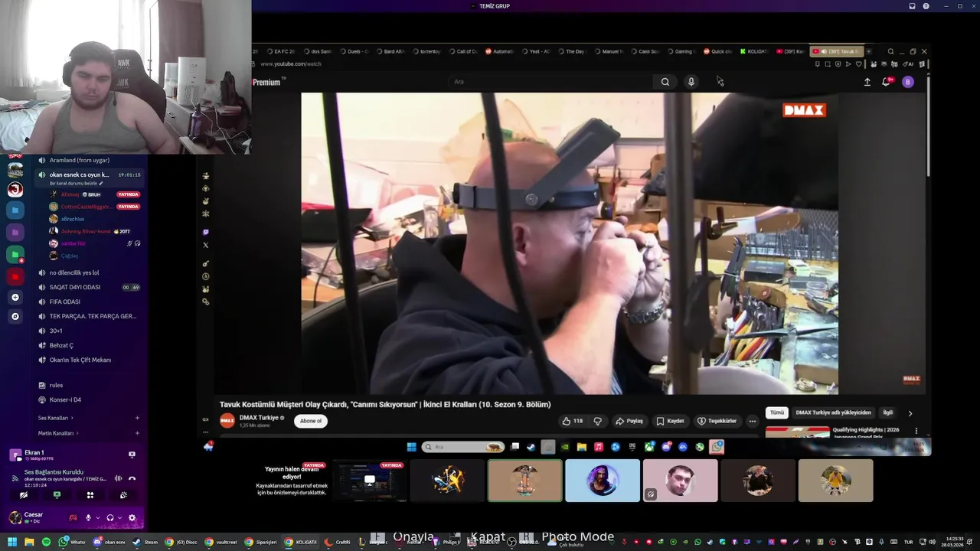This screenshot has width=980, height=551.
Task: Join the Behzat Ç voice channel
Action: tap(90, 345)
